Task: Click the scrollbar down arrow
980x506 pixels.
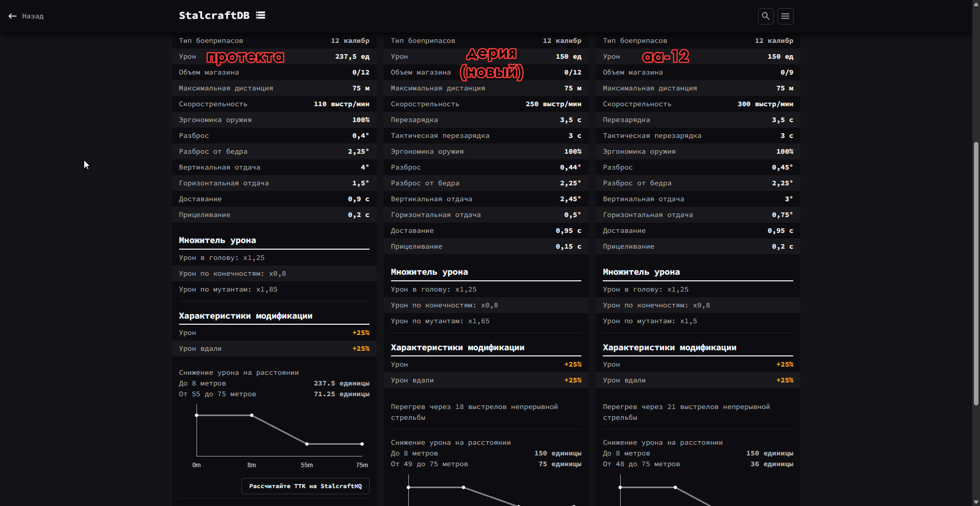Action: (x=976, y=501)
